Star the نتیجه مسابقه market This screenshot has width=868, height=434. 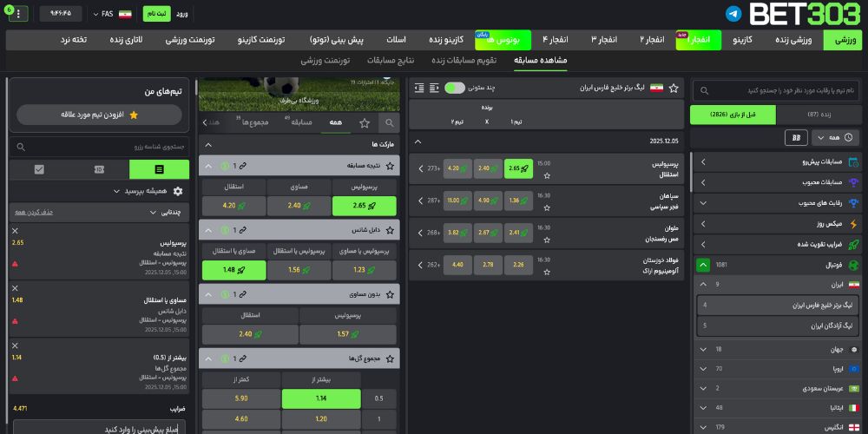[x=389, y=165]
